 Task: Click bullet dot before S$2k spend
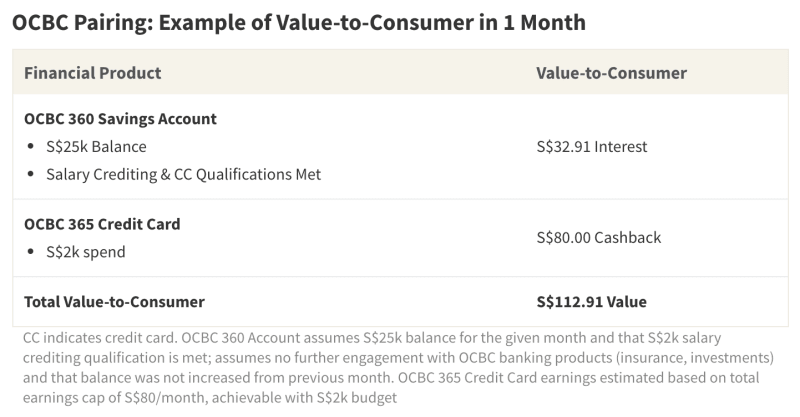pyautogui.click(x=32, y=253)
